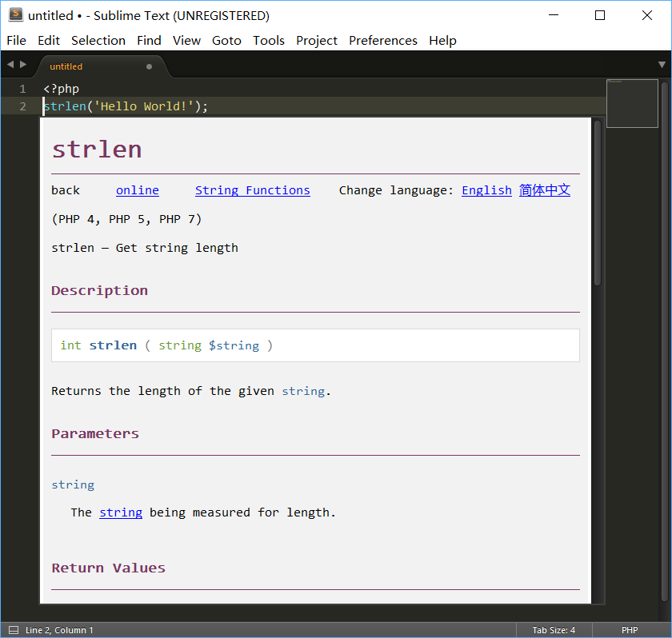Click the online documentation link

click(137, 190)
